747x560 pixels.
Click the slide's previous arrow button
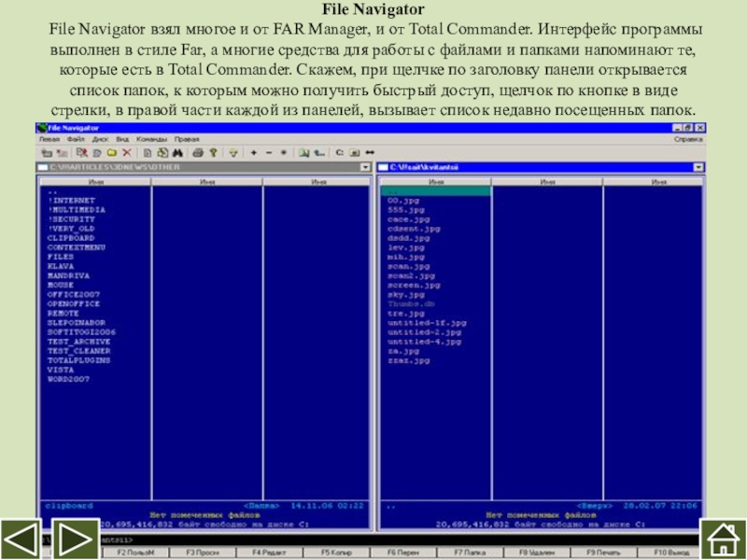click(x=21, y=539)
